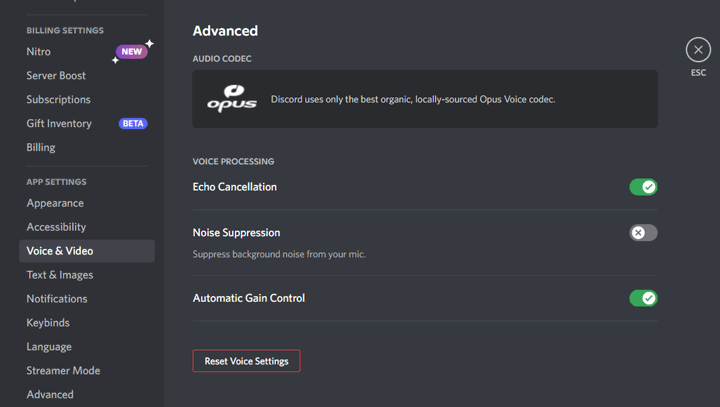Screen dimensions: 720x407
Task: Enable the Noise Suppression toggle
Action: click(x=643, y=233)
